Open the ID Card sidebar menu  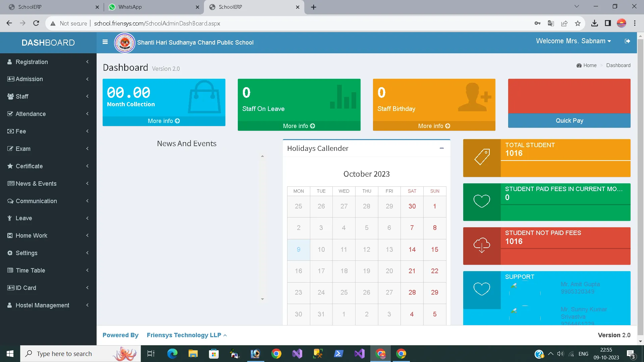pyautogui.click(x=48, y=288)
